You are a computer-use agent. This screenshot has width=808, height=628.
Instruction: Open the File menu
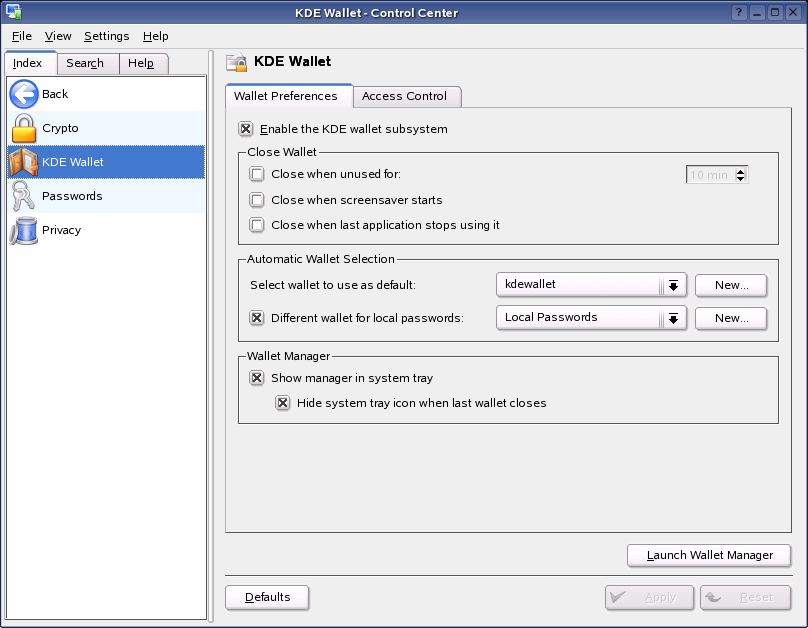pyautogui.click(x=22, y=36)
